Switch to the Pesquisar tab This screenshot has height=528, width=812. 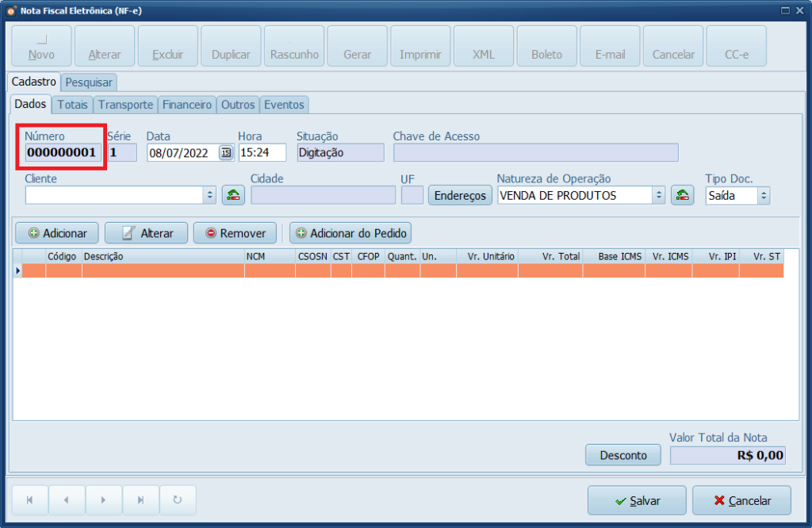[89, 82]
